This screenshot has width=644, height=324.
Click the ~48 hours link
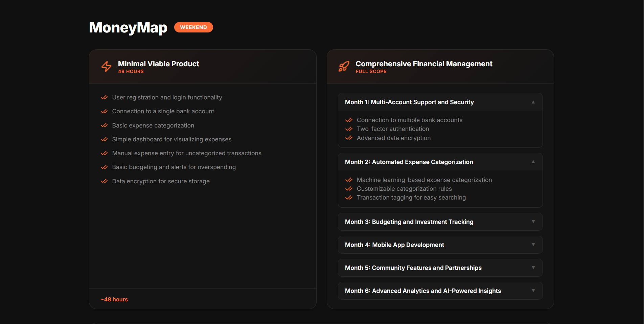pos(114,299)
